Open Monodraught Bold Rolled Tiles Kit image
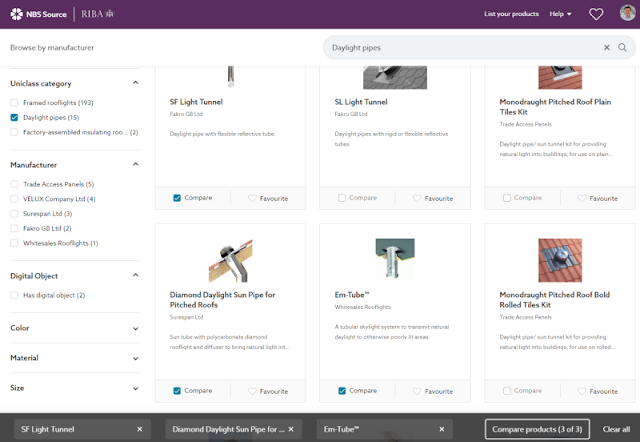640x442 pixels. [560, 260]
